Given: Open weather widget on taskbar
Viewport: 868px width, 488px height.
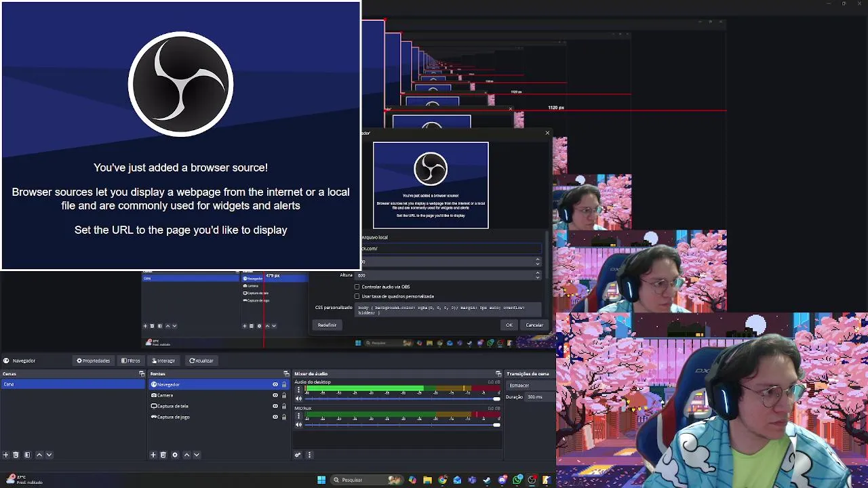Looking at the screenshot, I should click(x=24, y=479).
